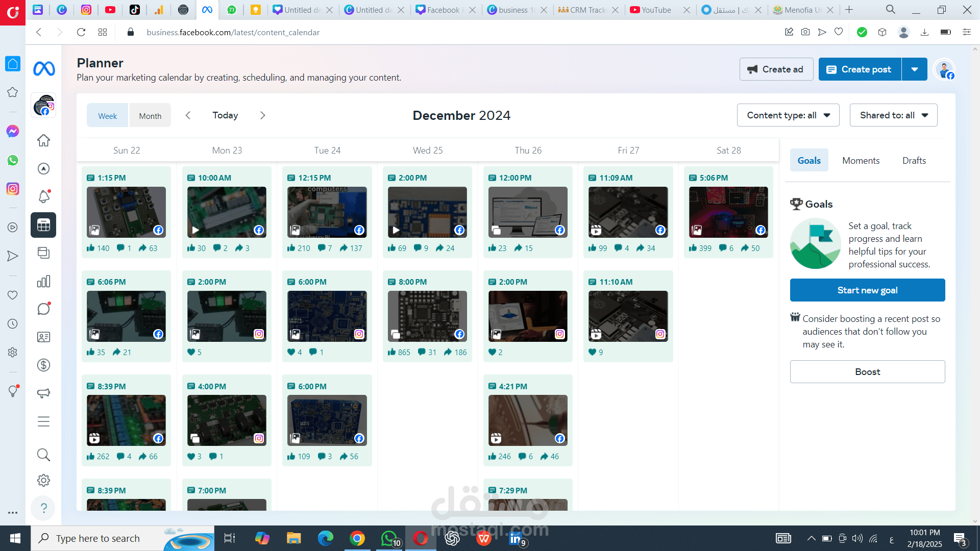Switch to the Drafts tab
Viewport: 980px width, 551px height.
[914, 161]
